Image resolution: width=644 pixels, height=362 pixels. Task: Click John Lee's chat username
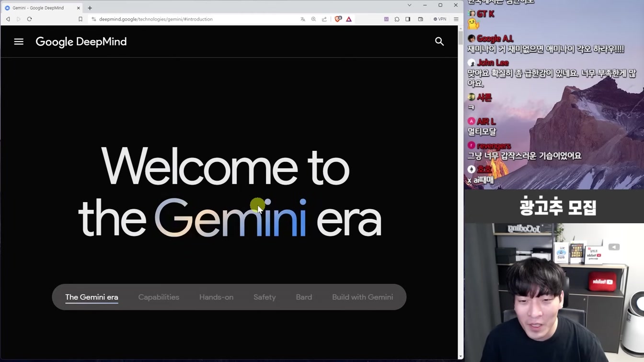[x=493, y=63]
